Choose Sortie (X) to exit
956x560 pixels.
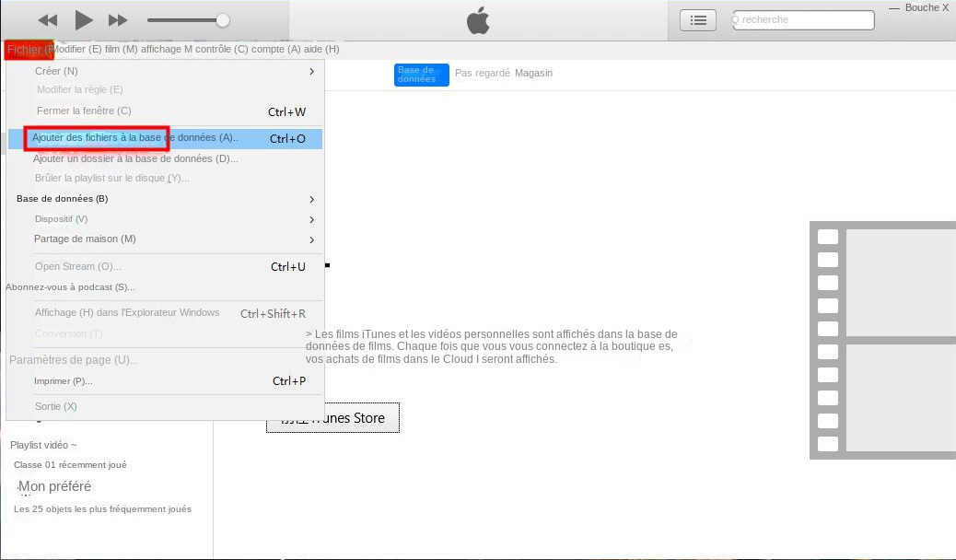pos(56,406)
